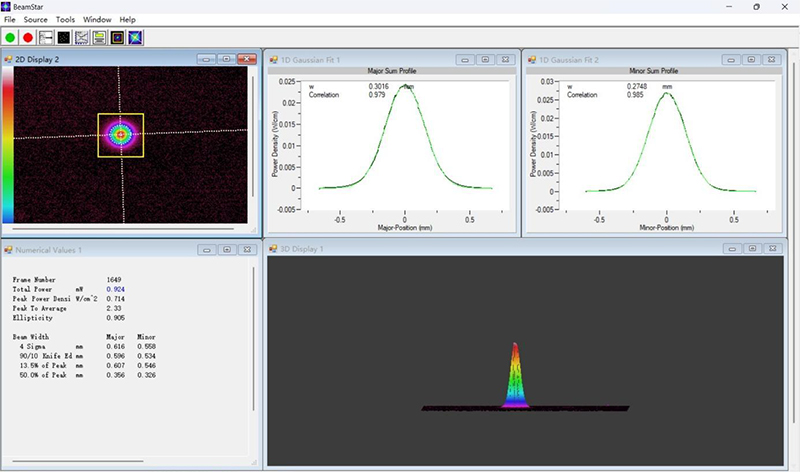This screenshot has height=472, width=800.
Task: Click the beam spot center in 2D Display
Action: click(x=121, y=135)
